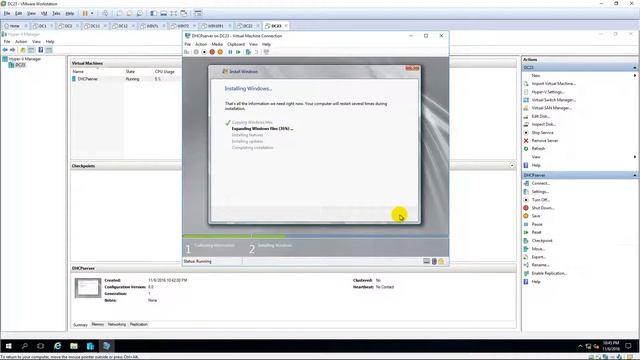Open Replication tab in DHCPserver details

tap(139, 324)
